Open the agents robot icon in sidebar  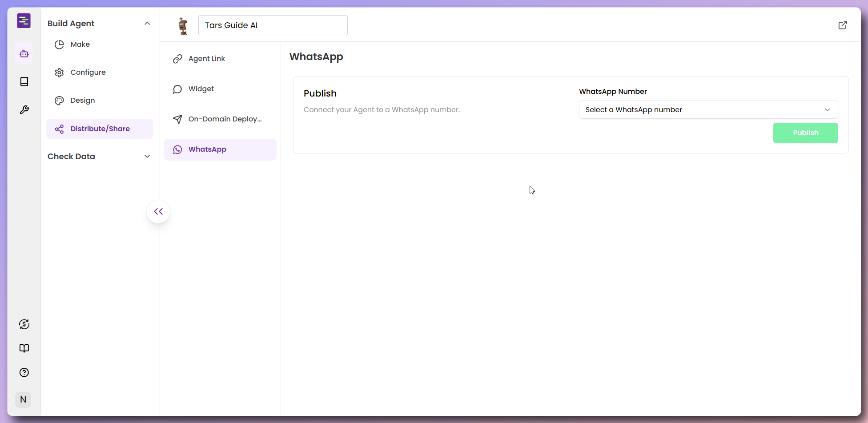[x=24, y=54]
